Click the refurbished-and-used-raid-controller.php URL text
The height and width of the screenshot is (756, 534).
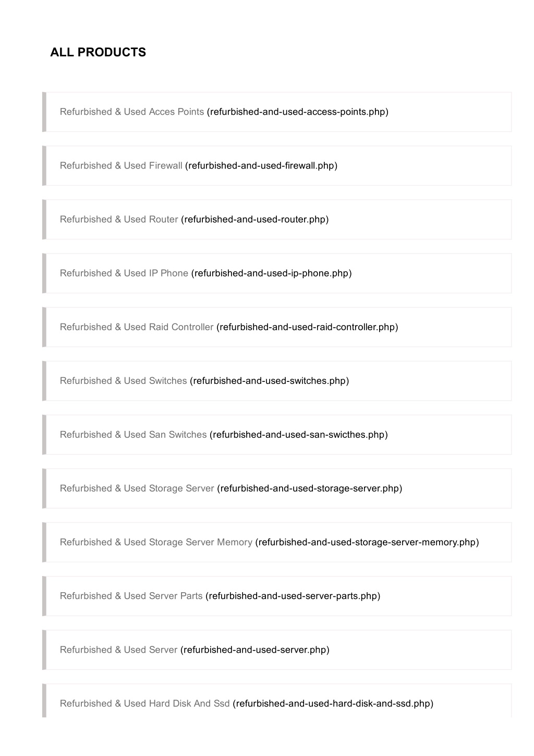click(307, 327)
